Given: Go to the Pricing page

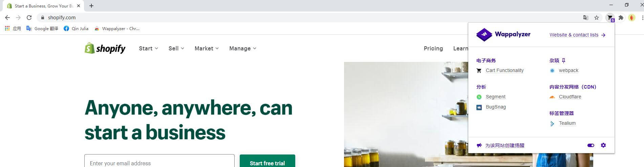Looking at the screenshot, I should (433, 48).
